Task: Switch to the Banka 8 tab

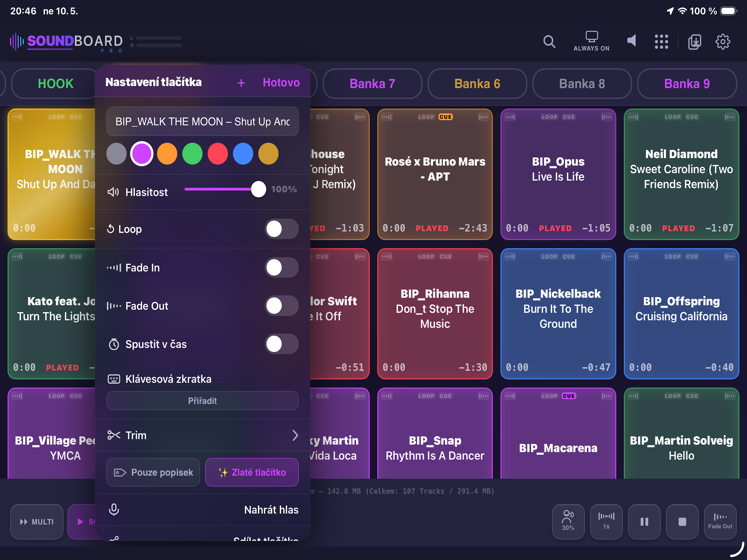Action: [582, 83]
